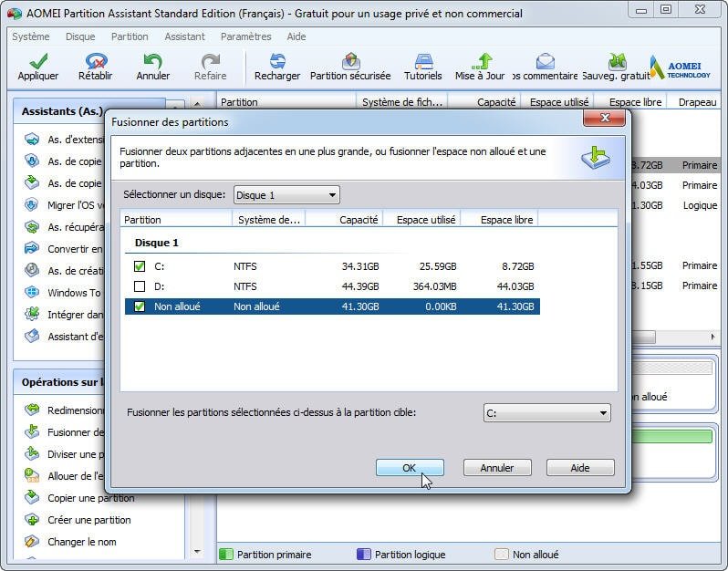This screenshot has width=728, height=571.
Task: Click OK in the merge dialog
Action: 410,468
